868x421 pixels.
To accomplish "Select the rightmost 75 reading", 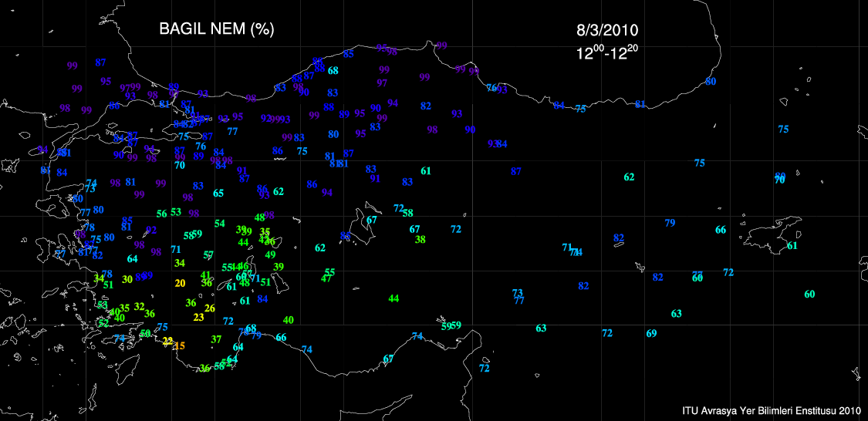I will click(783, 130).
